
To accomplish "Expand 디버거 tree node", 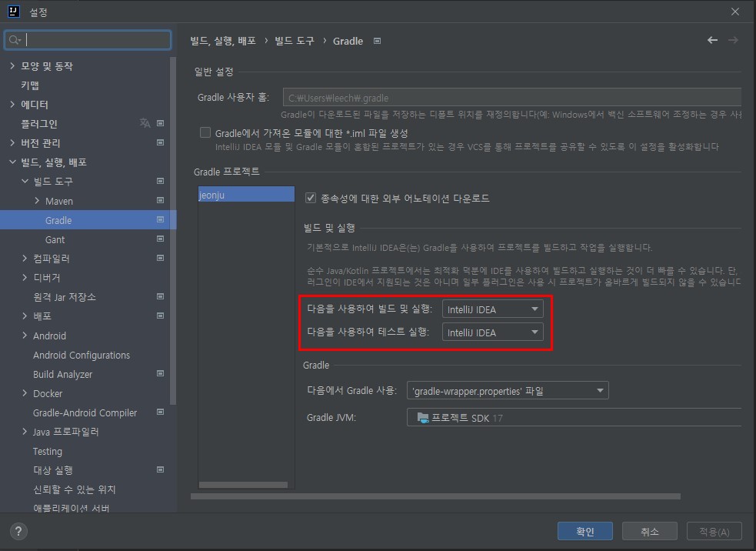I will [x=25, y=278].
